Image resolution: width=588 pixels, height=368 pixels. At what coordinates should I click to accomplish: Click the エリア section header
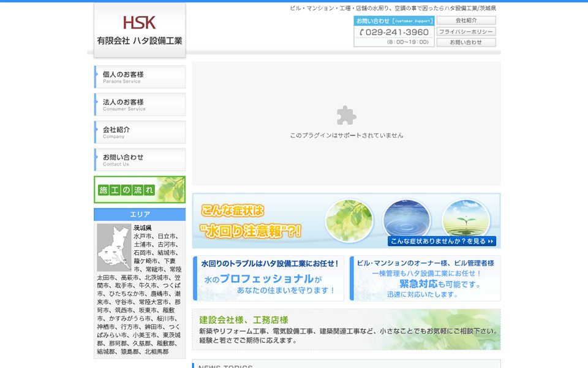140,215
